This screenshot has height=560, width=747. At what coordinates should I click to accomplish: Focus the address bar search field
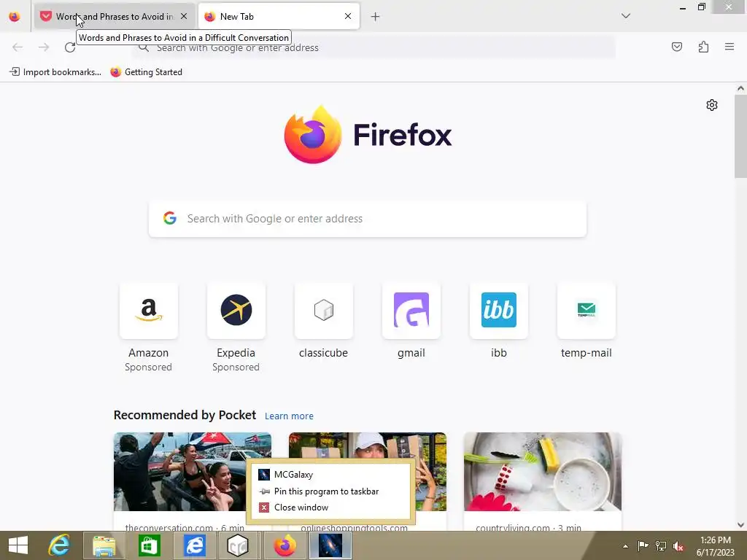[x=374, y=47]
